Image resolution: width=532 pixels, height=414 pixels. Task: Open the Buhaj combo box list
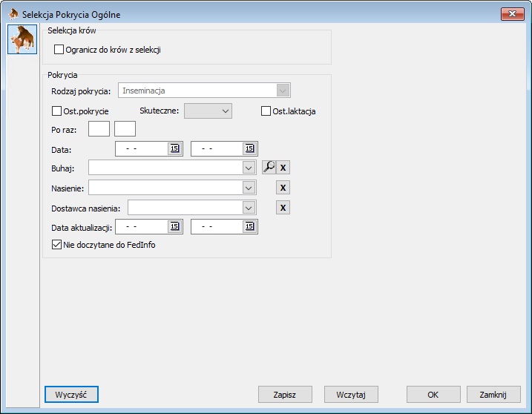click(x=249, y=168)
